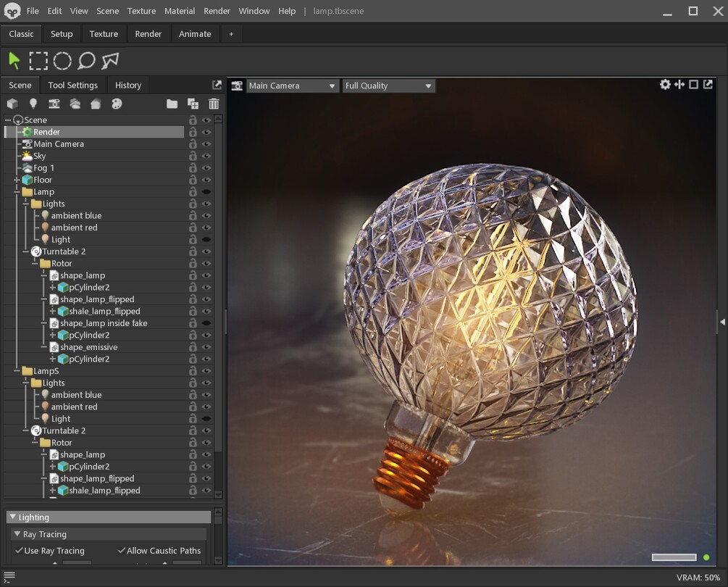Choose the circle marquee selection tool
This screenshot has height=587, width=728.
click(62, 61)
